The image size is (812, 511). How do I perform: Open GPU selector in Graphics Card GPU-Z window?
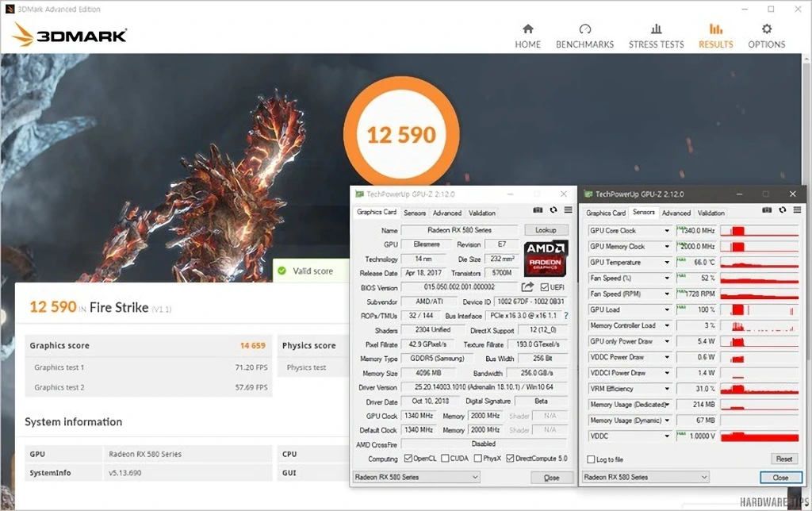pos(416,477)
